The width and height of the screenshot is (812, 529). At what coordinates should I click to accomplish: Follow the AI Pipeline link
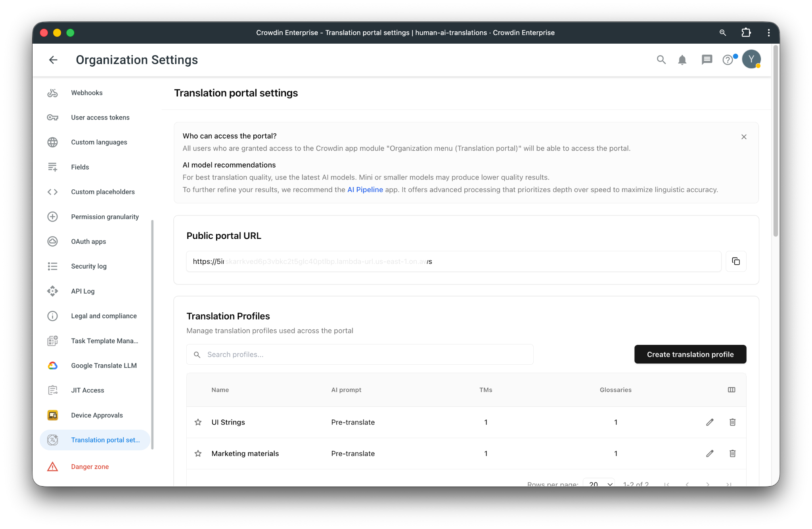click(x=365, y=190)
